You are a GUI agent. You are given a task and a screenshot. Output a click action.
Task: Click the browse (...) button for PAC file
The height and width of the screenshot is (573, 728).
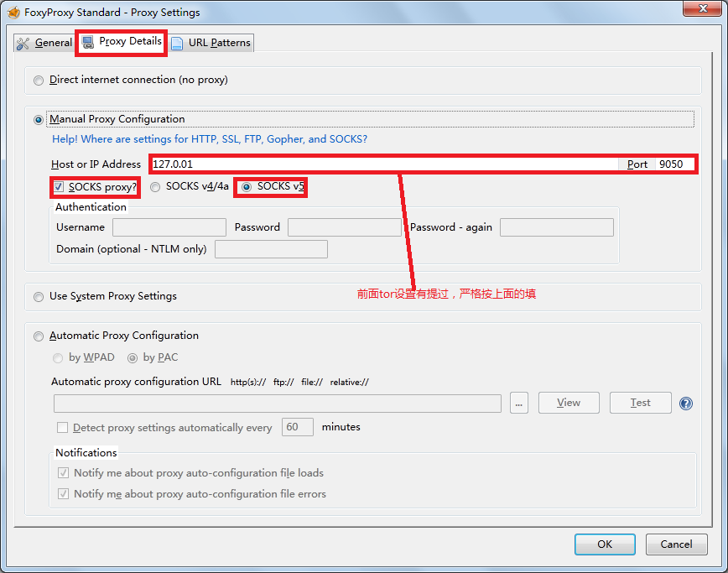[519, 403]
